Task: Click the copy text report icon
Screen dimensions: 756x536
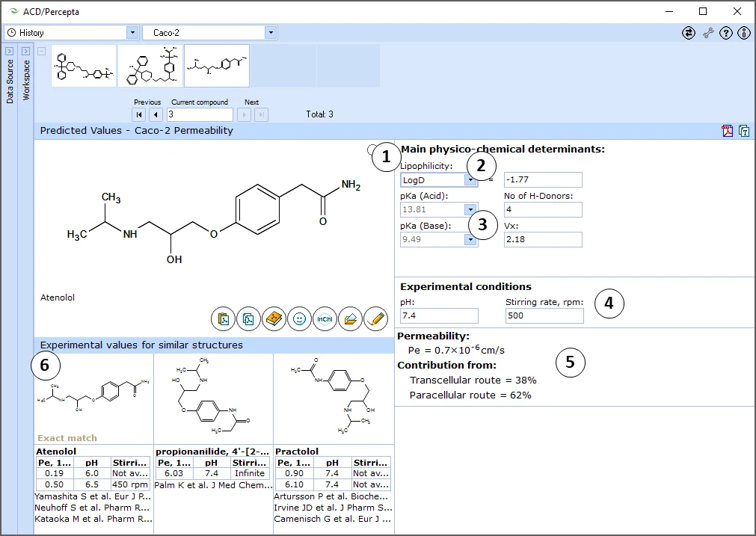Action: pos(744,131)
